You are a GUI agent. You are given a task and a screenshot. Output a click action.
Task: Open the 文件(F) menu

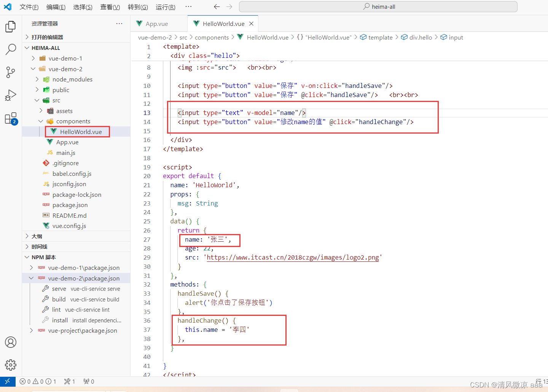29,7
